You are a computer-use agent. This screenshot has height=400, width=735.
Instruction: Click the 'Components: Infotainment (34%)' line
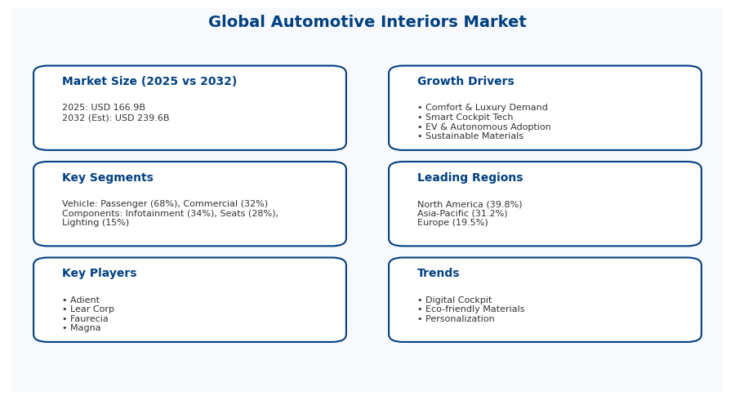coord(170,213)
